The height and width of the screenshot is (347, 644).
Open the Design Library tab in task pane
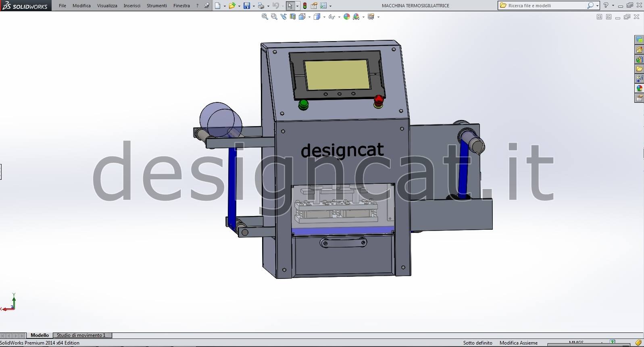(x=639, y=59)
